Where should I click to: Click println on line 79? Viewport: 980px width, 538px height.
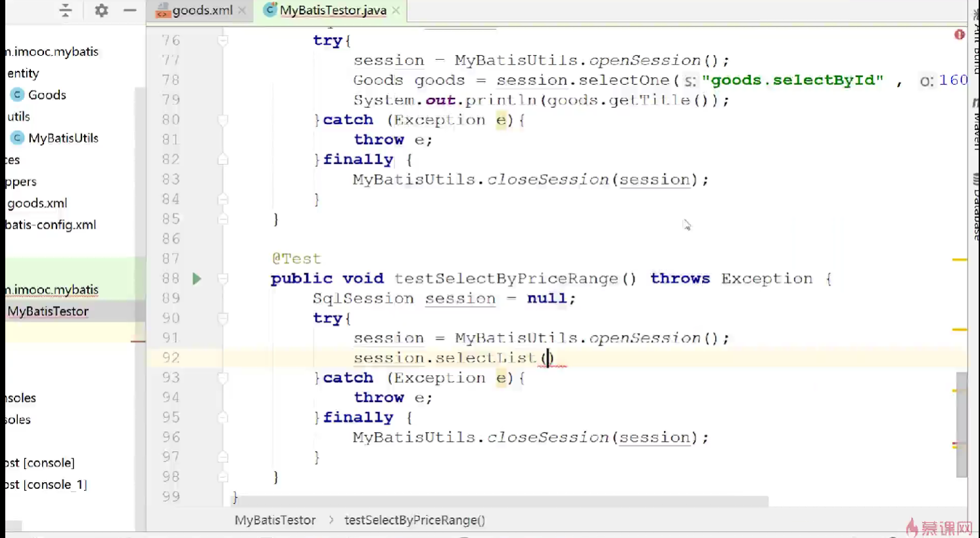pos(502,100)
